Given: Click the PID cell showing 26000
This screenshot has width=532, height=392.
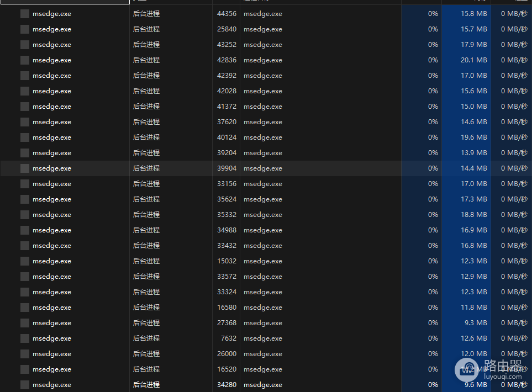Looking at the screenshot, I should (227, 354).
